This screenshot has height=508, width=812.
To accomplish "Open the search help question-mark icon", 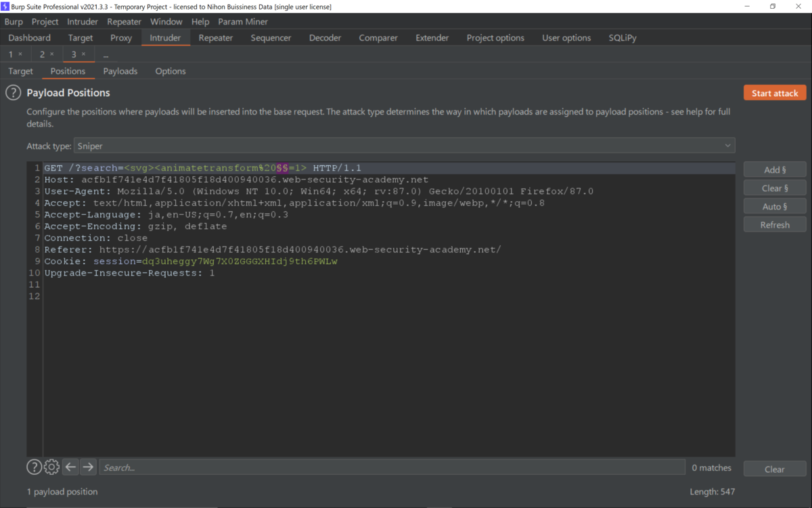I will [x=34, y=467].
